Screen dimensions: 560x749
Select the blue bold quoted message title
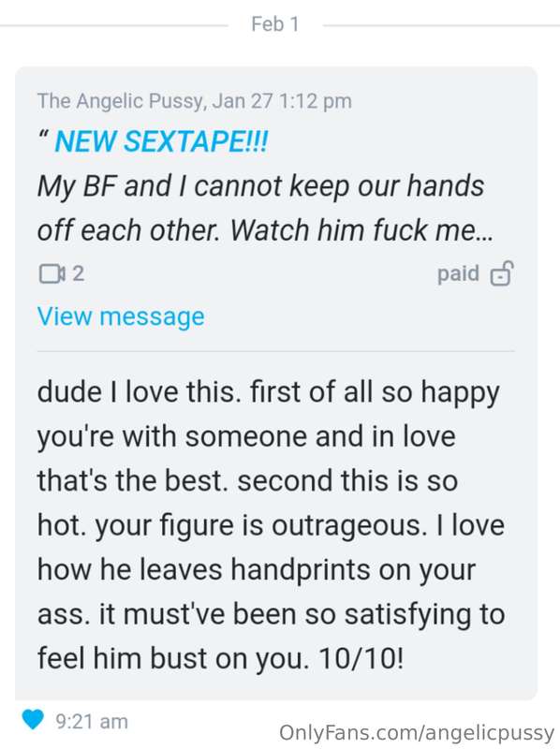[x=161, y=141]
